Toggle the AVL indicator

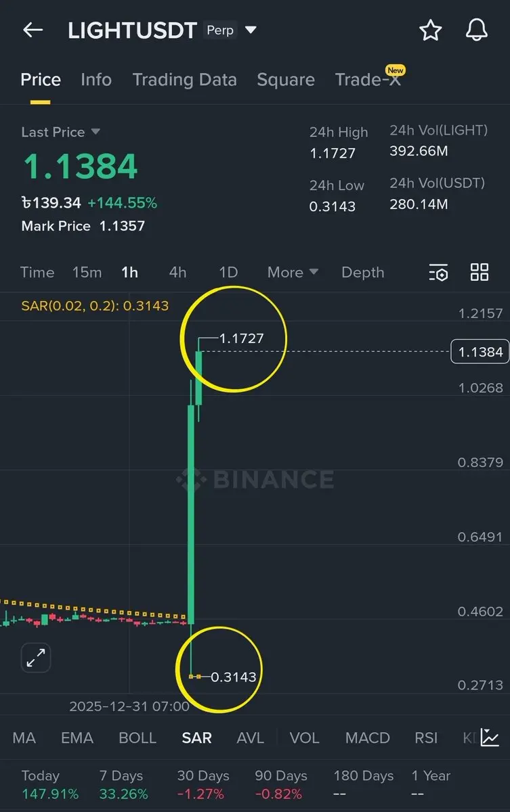(250, 738)
